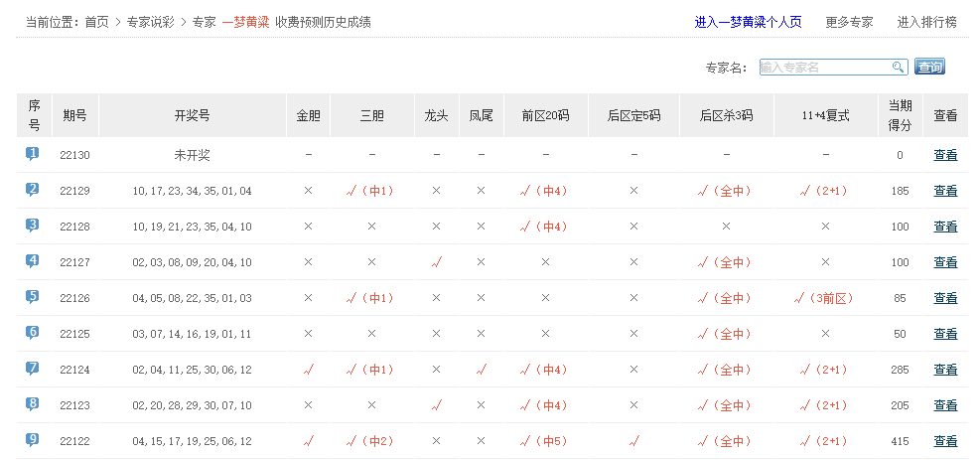Type in the 输入专家名 search field
Viewport: 980px width, 460px height.
824,67
